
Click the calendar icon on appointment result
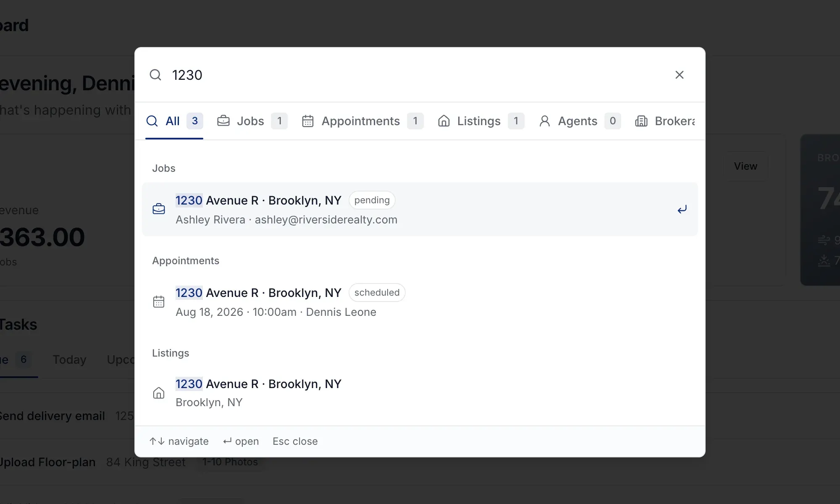159,302
